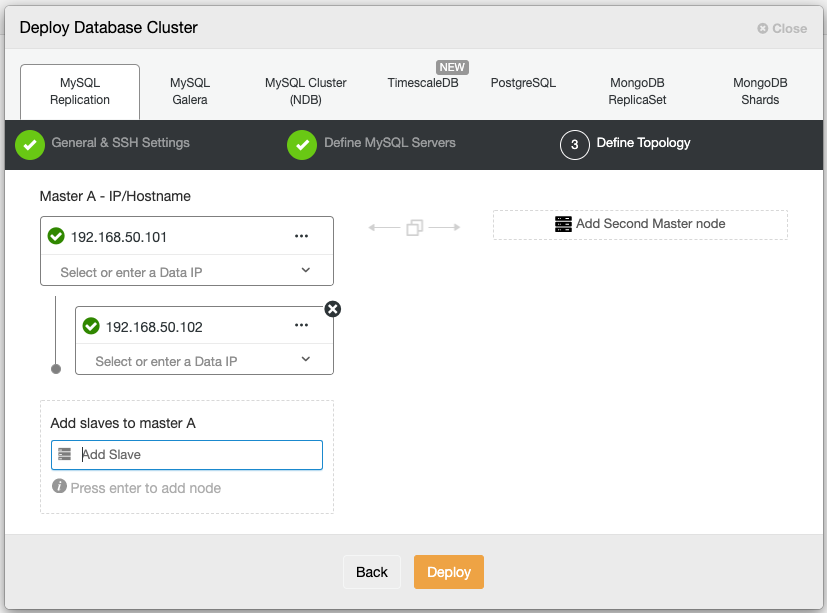Click the 'Master A - IP/Hostname' label
Screen dimensions: 827x613
coord(115,196)
